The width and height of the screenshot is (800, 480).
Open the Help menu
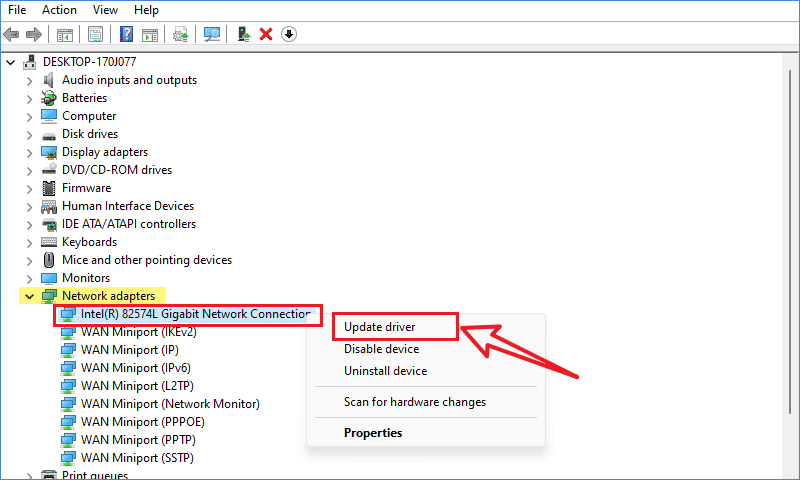coord(146,10)
